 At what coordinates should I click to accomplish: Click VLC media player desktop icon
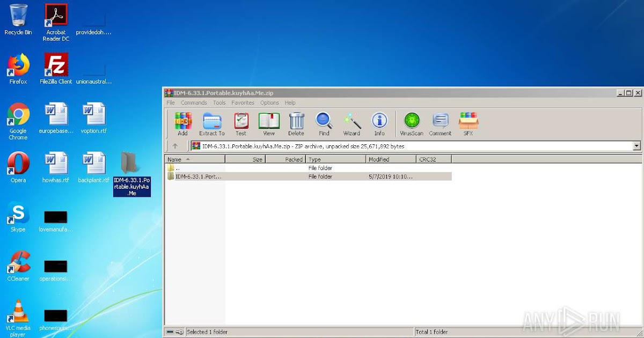(x=18, y=318)
